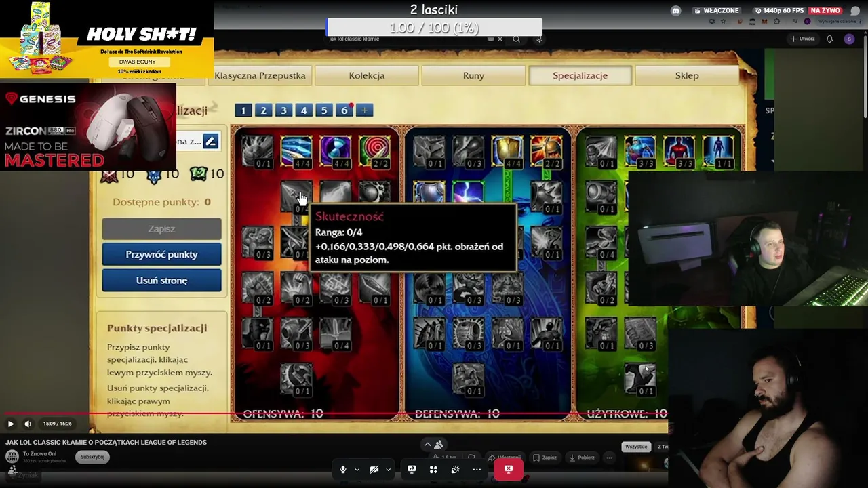Click first Utility mastery icon 0/1

601,151
